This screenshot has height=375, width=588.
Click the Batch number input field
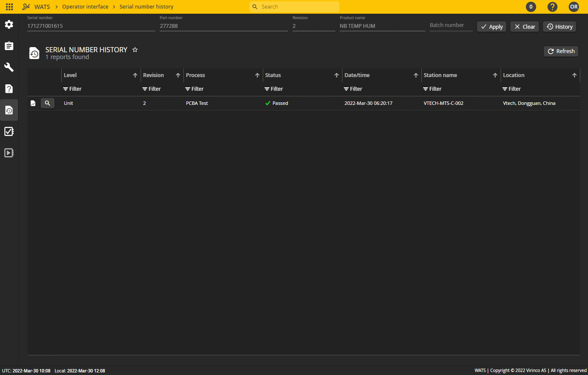coord(450,25)
